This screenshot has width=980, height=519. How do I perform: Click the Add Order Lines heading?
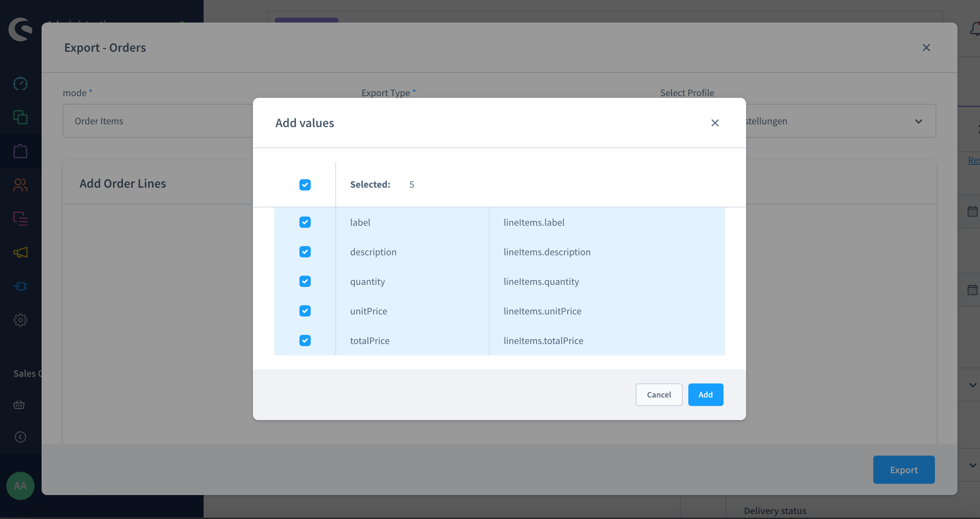[123, 184]
